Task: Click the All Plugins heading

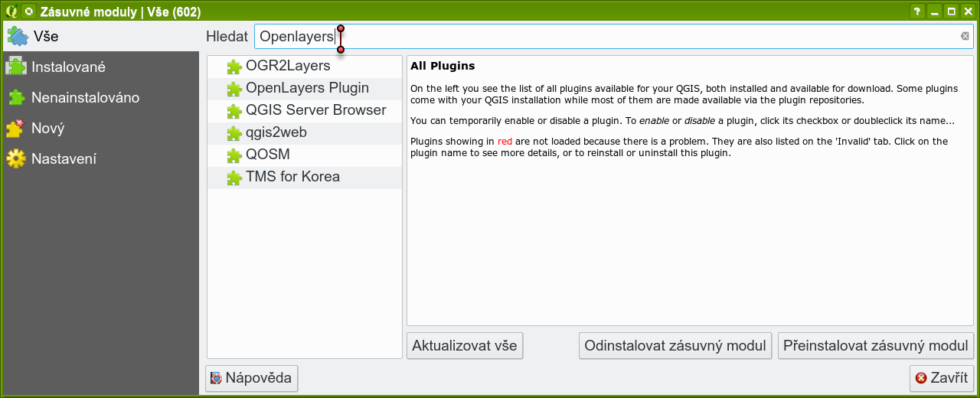Action: (443, 66)
